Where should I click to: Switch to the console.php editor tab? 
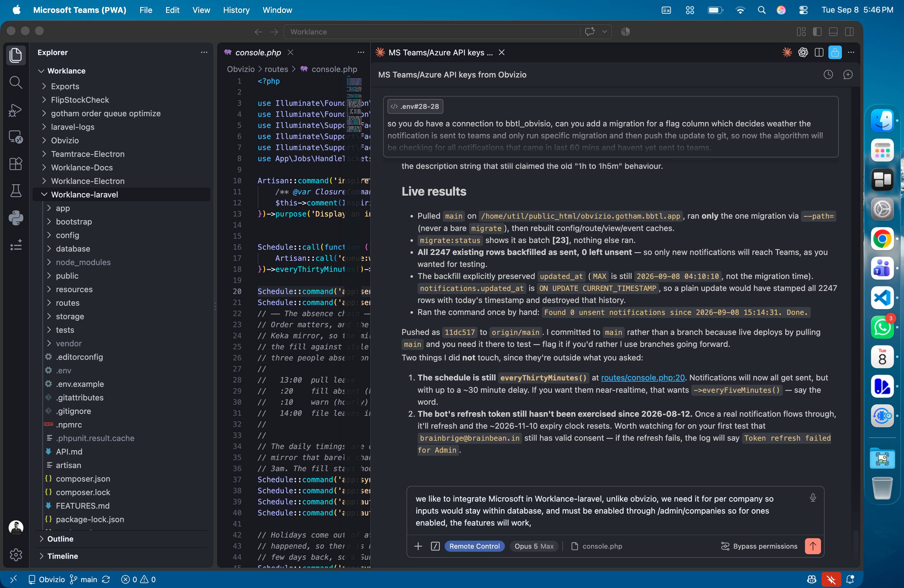258,52
